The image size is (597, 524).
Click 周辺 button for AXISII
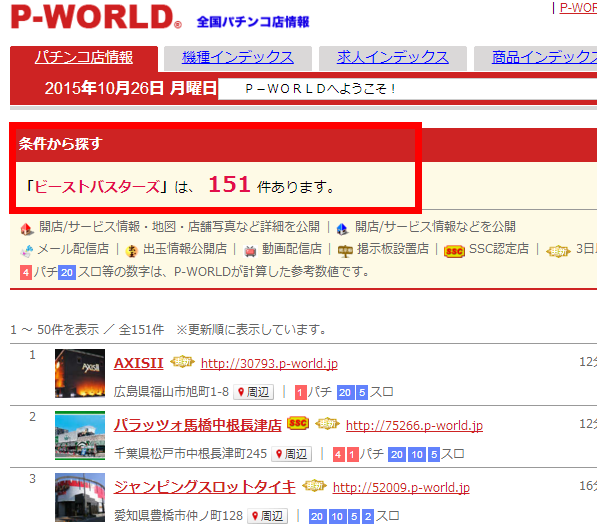coord(254,392)
